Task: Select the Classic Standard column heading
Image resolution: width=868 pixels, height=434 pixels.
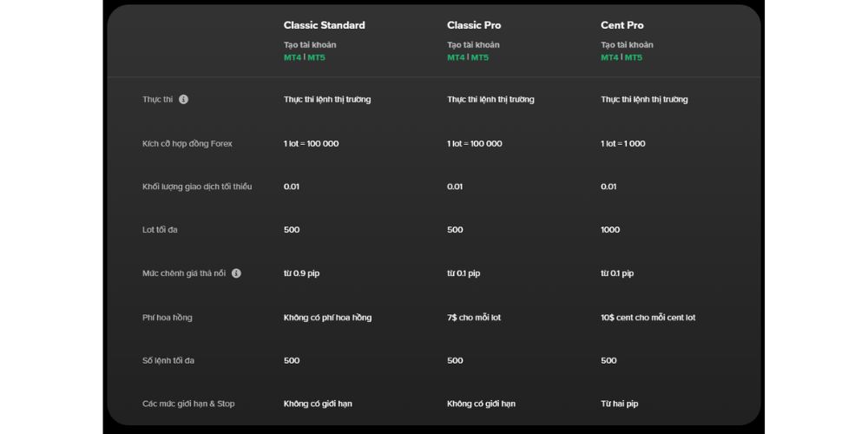Action: (x=324, y=25)
